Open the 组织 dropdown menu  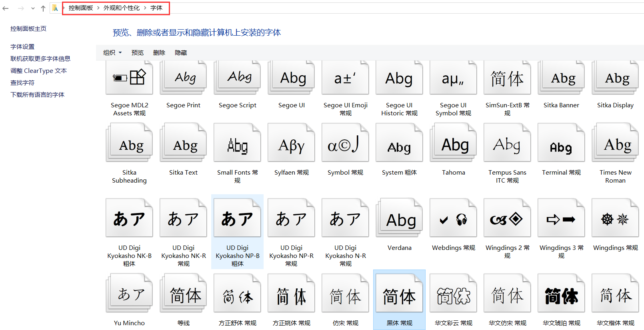(112, 52)
